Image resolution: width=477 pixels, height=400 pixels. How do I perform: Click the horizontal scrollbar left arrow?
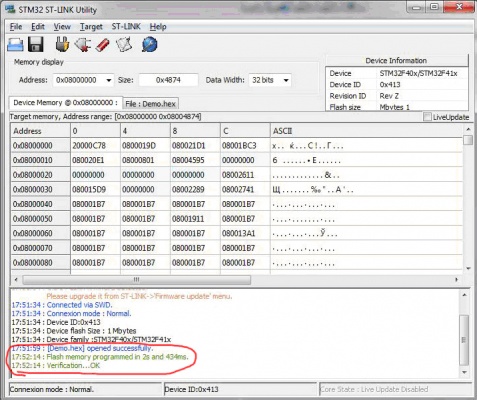pos(16,280)
